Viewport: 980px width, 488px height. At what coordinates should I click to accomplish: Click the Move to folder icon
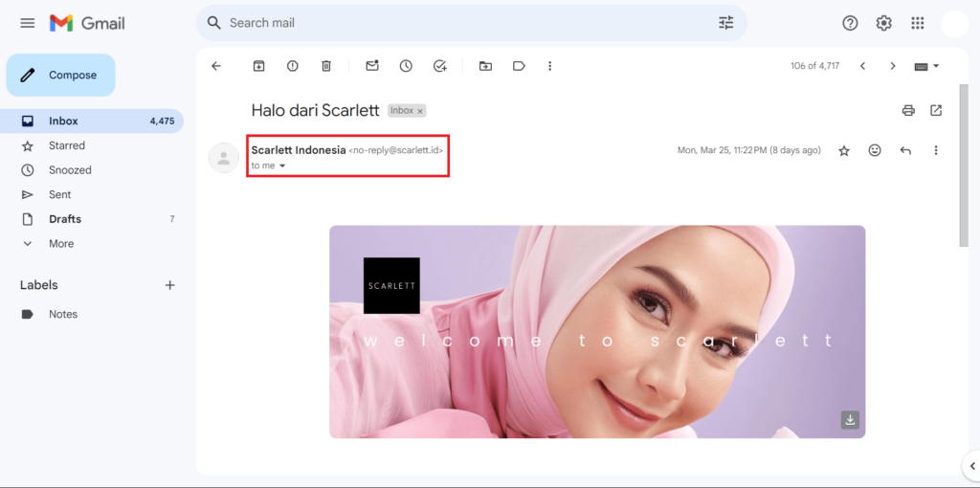tap(485, 66)
